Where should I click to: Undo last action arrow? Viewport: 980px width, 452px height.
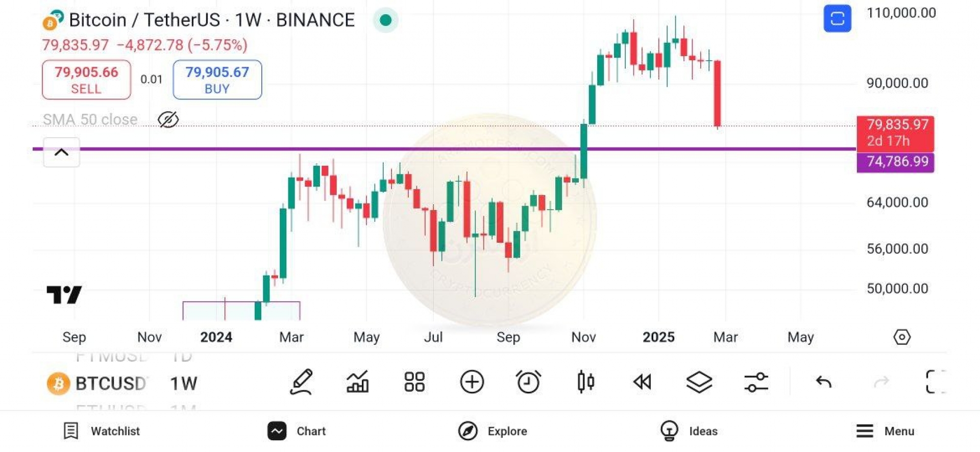(824, 382)
